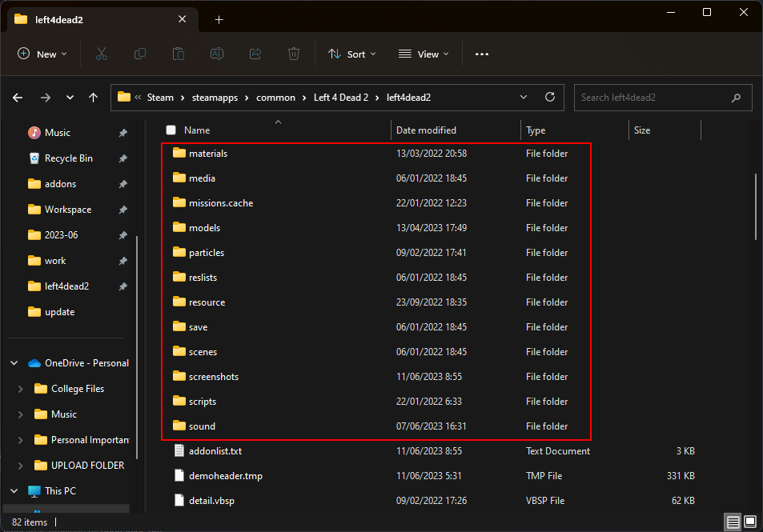Expand address bar history dropdown

tap(524, 98)
